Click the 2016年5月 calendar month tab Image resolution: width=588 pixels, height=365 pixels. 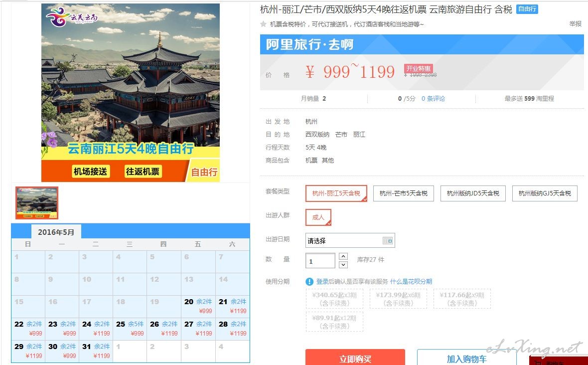point(56,232)
